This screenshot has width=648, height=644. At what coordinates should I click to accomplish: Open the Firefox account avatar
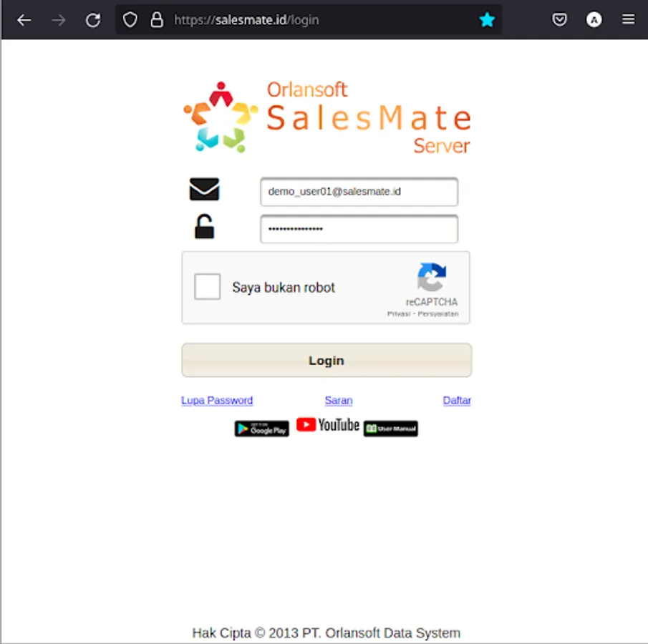[594, 19]
